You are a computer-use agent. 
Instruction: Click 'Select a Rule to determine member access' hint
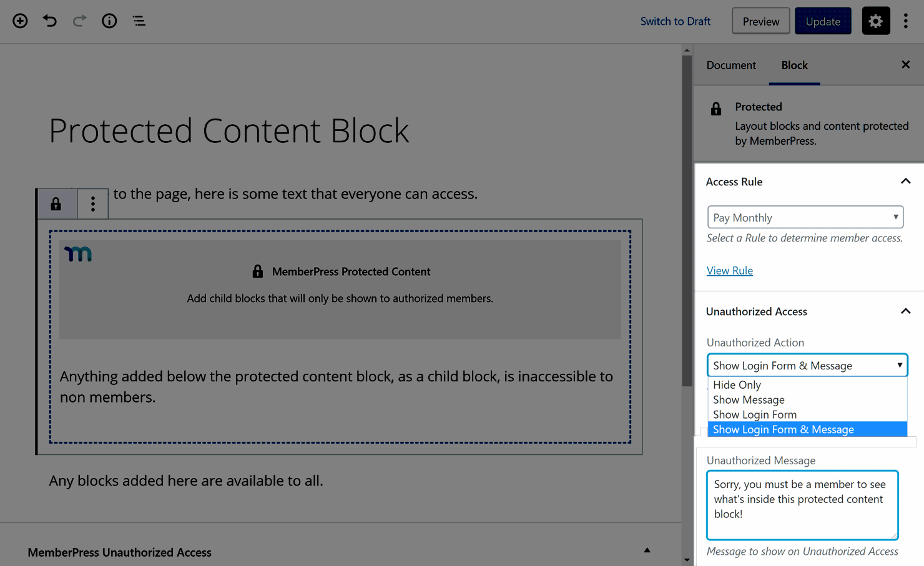805,238
